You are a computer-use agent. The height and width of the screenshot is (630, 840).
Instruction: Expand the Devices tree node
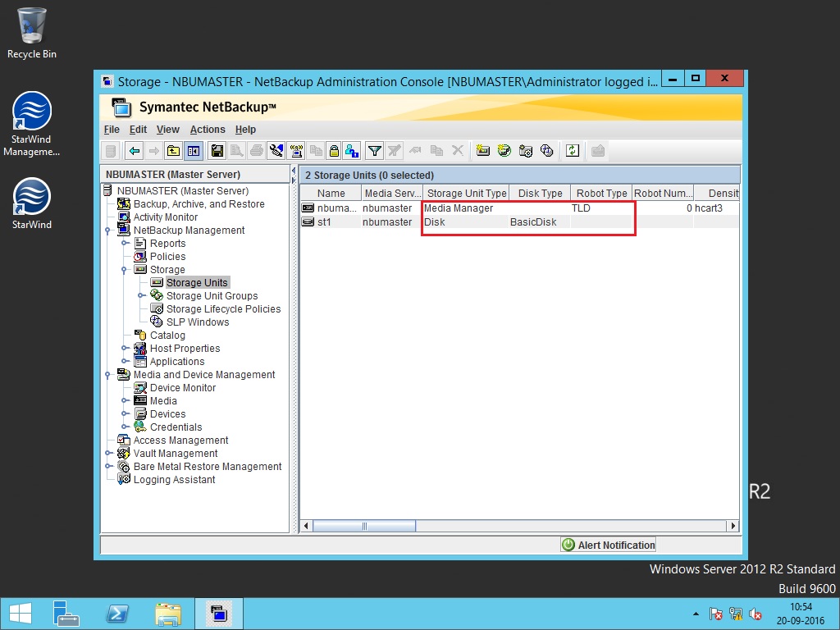[x=125, y=414]
